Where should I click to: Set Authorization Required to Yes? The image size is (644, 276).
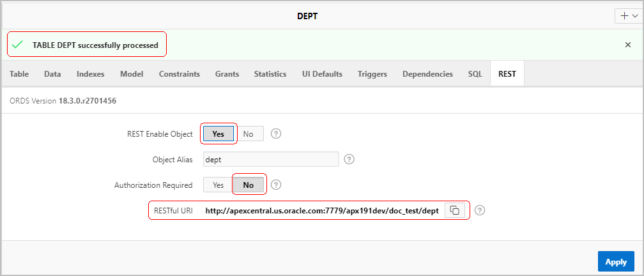(218, 185)
